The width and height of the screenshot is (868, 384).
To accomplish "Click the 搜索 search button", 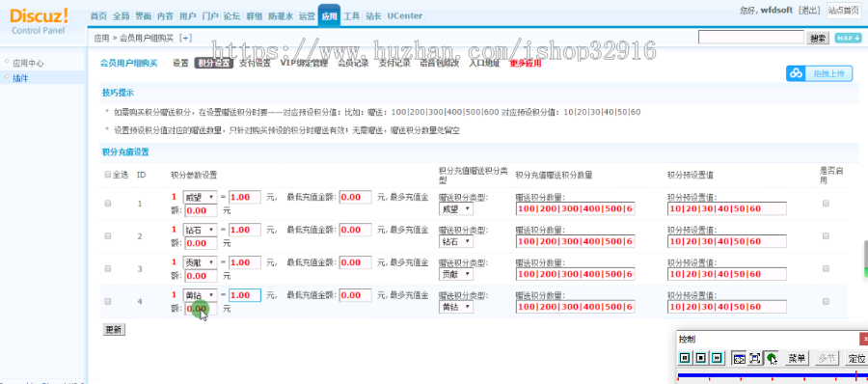I will tap(818, 38).
